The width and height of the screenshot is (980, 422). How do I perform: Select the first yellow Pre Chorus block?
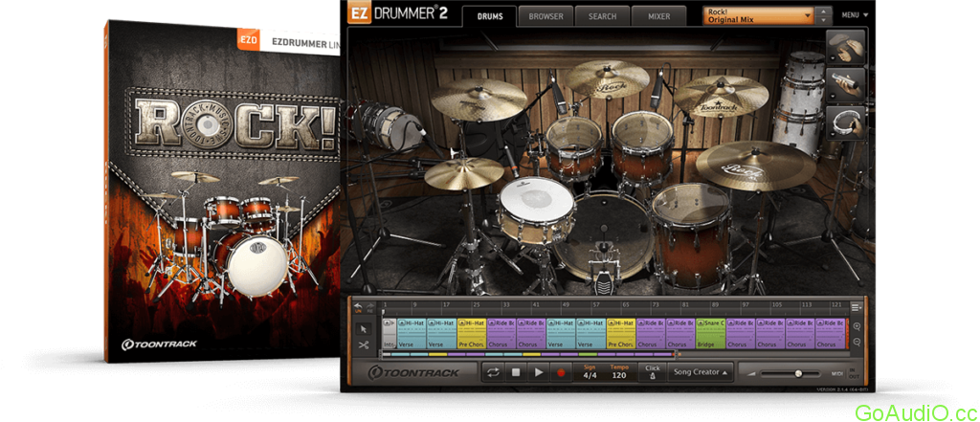472,333
